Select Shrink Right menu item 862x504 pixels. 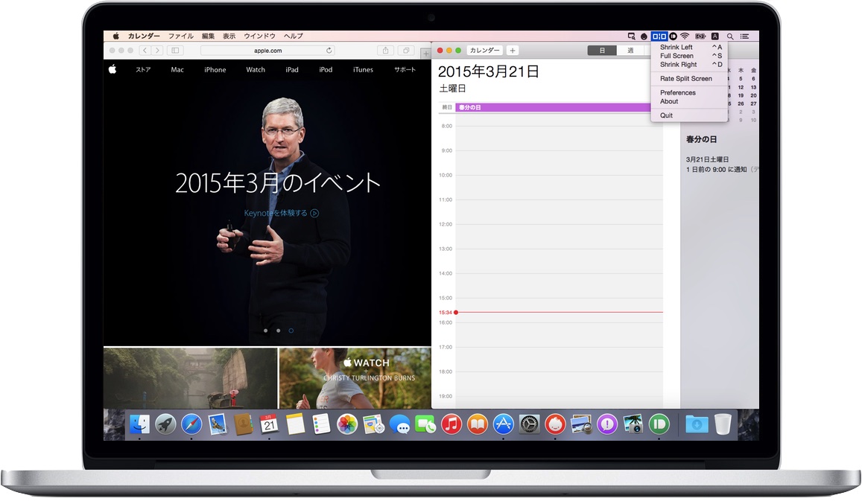691,64
